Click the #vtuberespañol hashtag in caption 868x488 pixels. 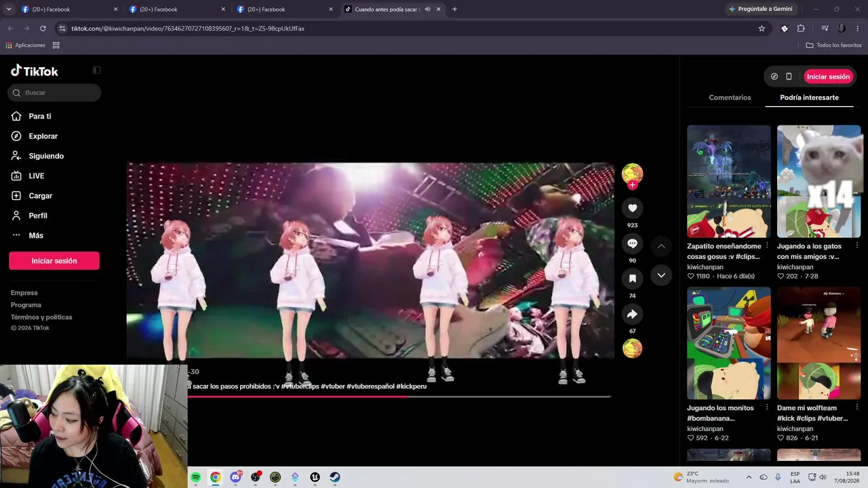click(x=370, y=386)
